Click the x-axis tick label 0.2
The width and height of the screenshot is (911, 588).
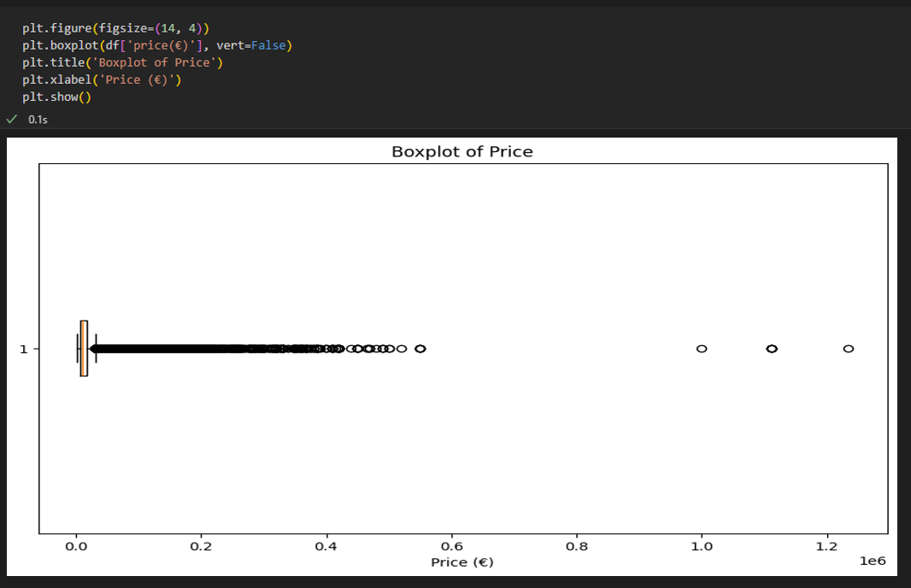point(201,546)
